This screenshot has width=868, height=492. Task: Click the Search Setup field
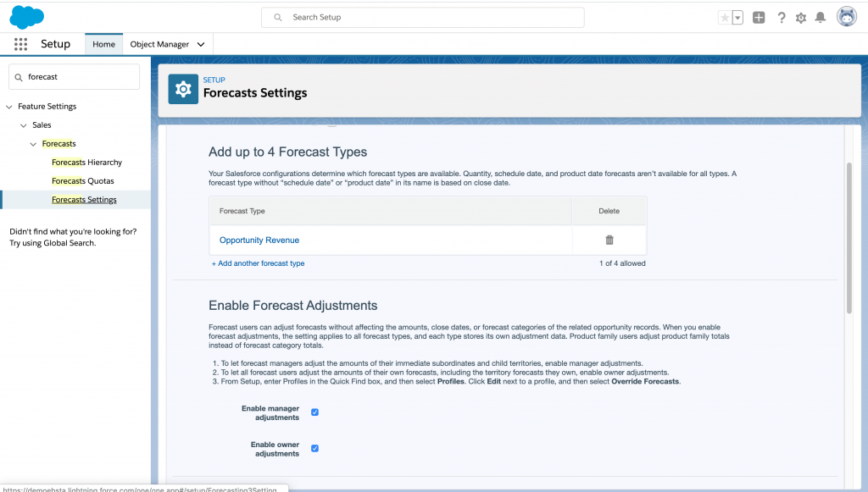click(x=422, y=17)
